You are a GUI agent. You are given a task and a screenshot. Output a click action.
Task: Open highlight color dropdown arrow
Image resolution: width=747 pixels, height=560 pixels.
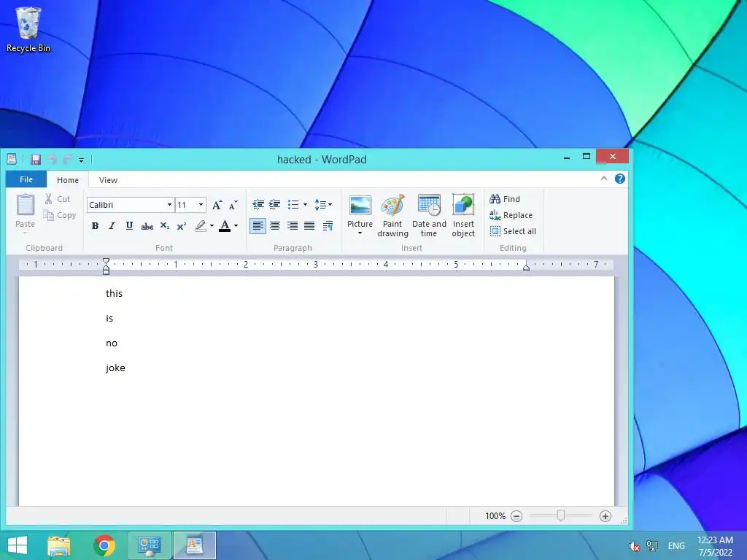point(212,226)
